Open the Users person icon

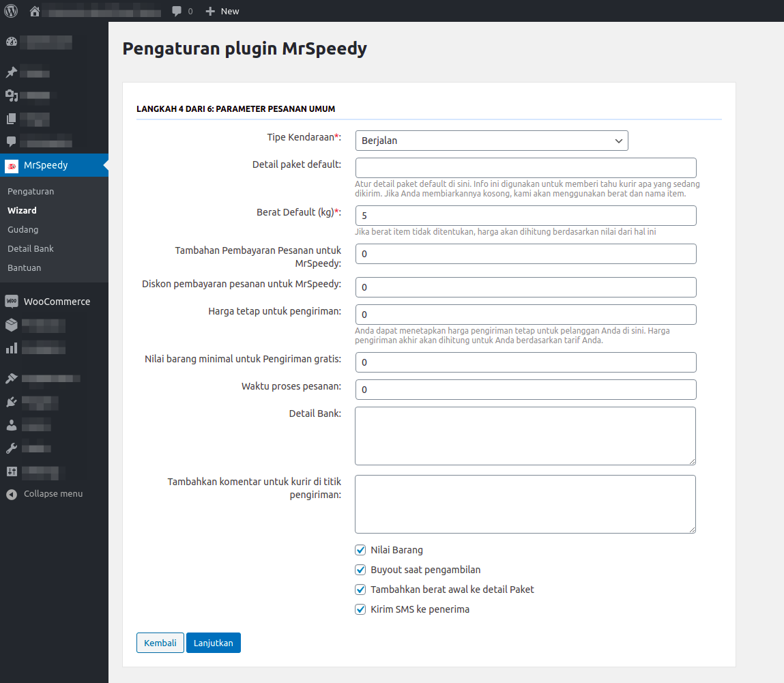pyautogui.click(x=11, y=425)
